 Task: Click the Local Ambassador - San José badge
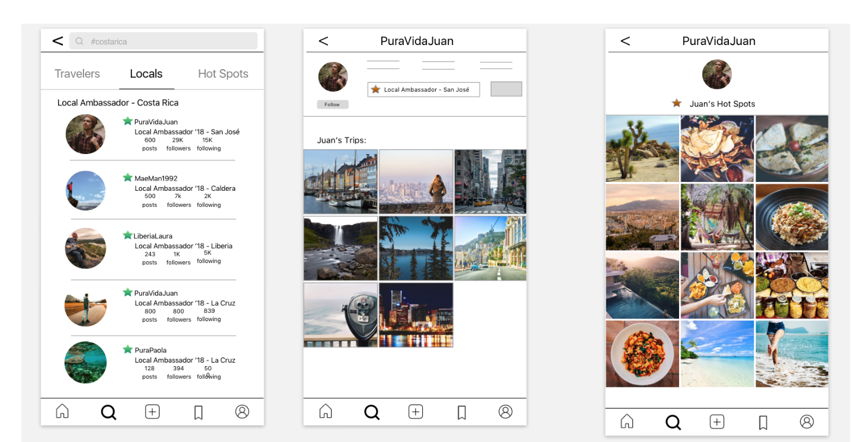click(423, 89)
